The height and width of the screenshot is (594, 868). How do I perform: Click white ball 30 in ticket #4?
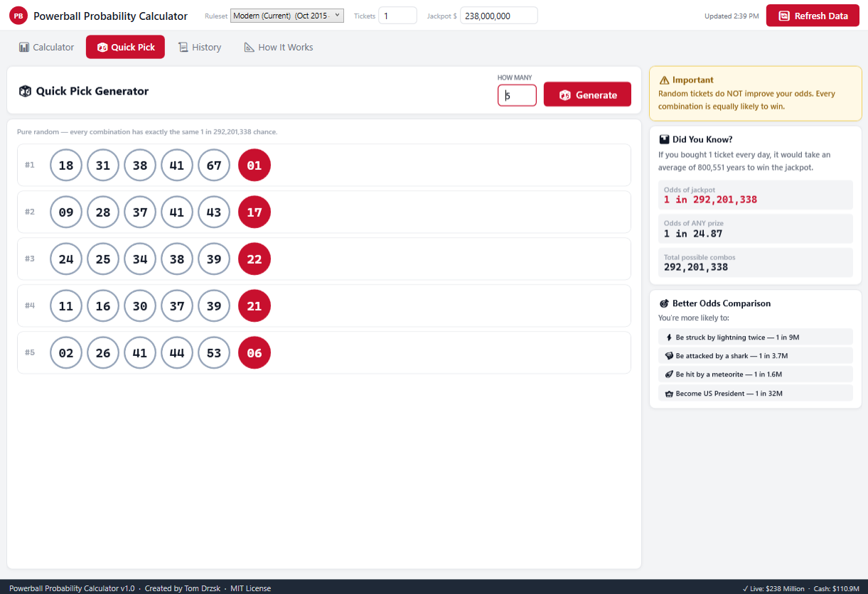[x=140, y=306]
